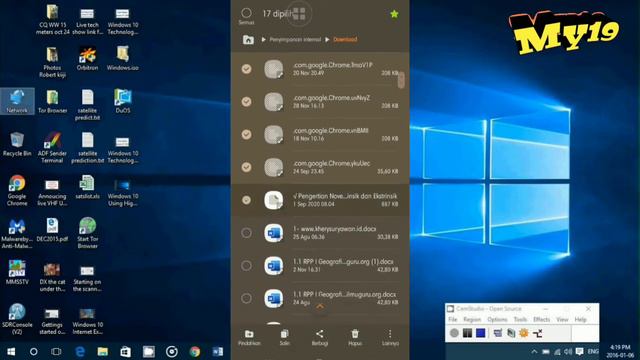Click the CamStudio Record button
The height and width of the screenshot is (360, 640).
[454, 333]
